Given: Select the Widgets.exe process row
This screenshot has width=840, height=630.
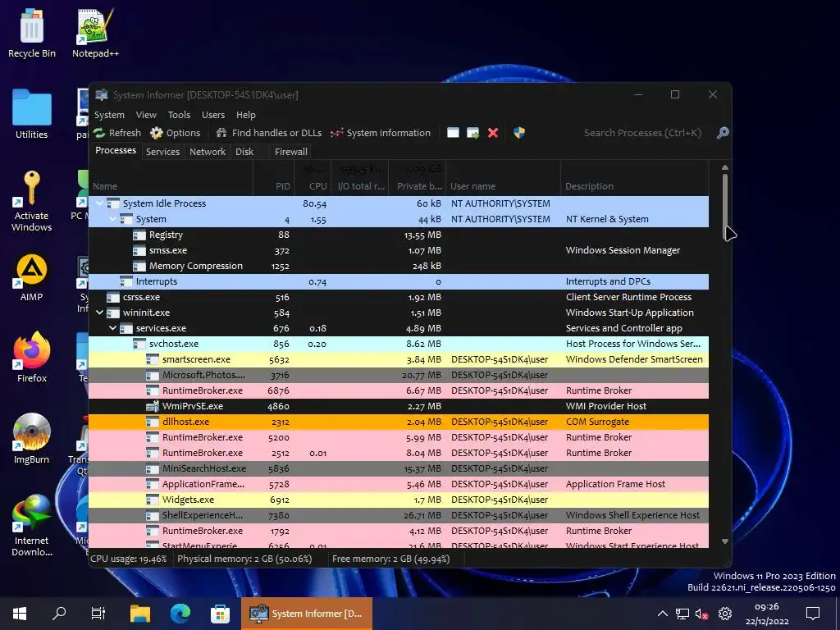Looking at the screenshot, I should point(399,500).
